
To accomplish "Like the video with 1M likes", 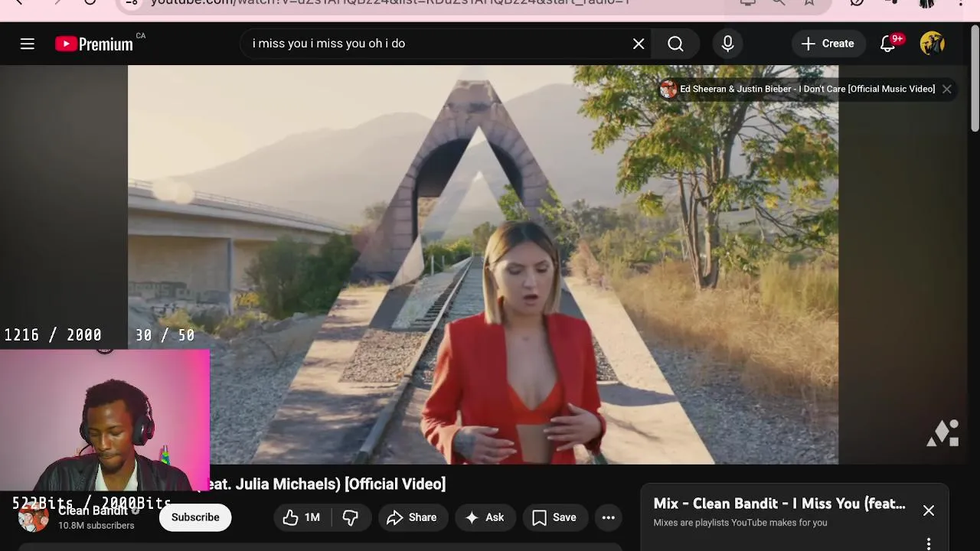I will [302, 518].
